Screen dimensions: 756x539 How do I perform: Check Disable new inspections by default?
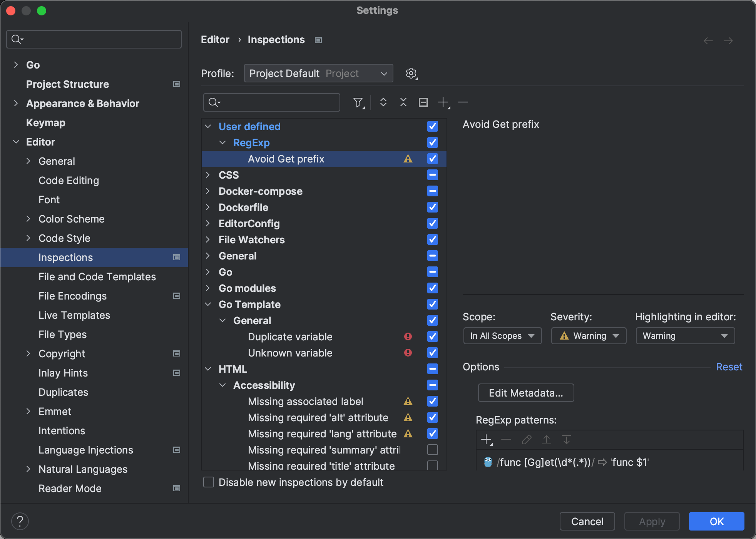click(x=208, y=482)
